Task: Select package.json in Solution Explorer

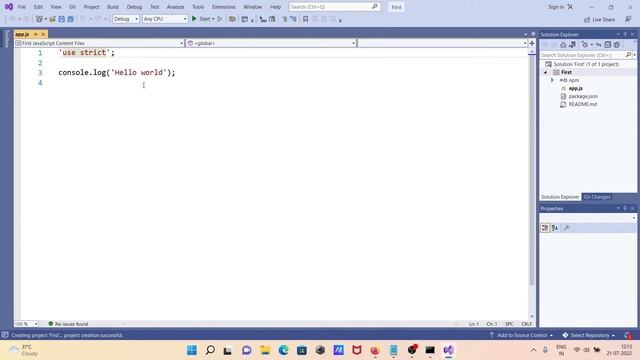Action: (583, 96)
